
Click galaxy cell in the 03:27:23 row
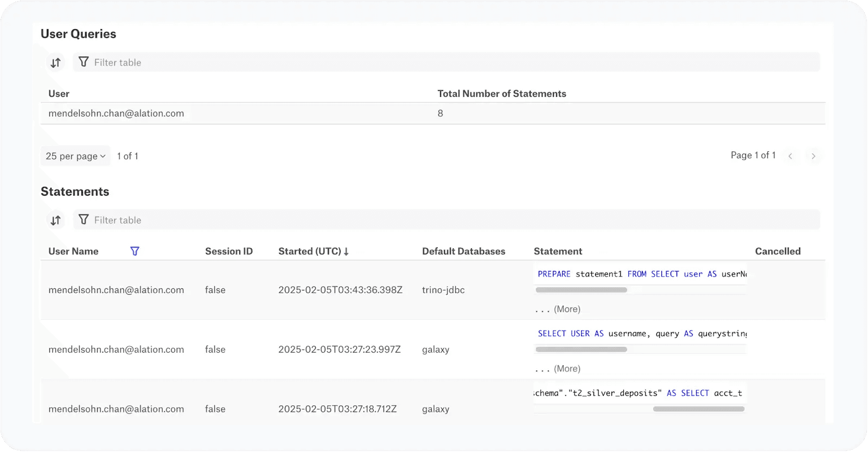click(x=436, y=350)
